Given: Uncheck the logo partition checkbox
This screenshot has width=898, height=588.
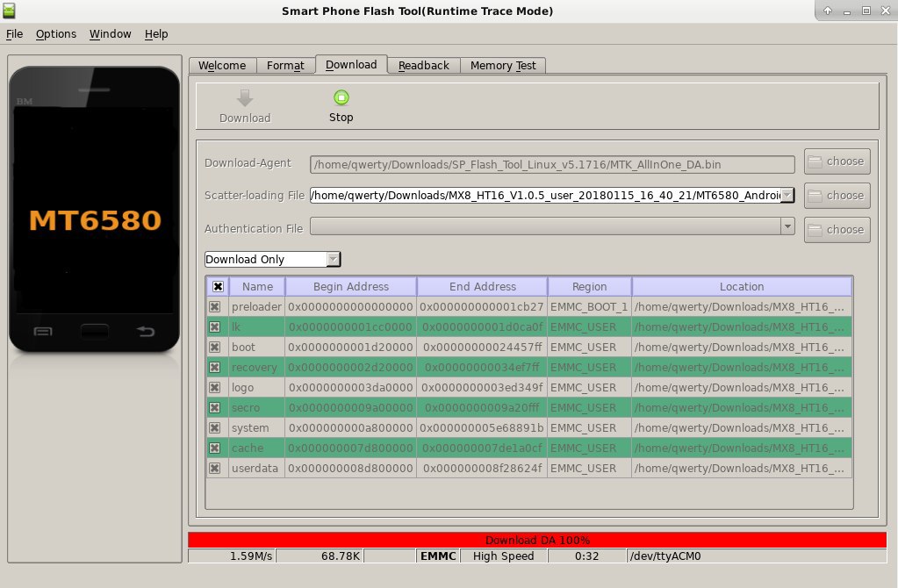Looking at the screenshot, I should pos(215,388).
